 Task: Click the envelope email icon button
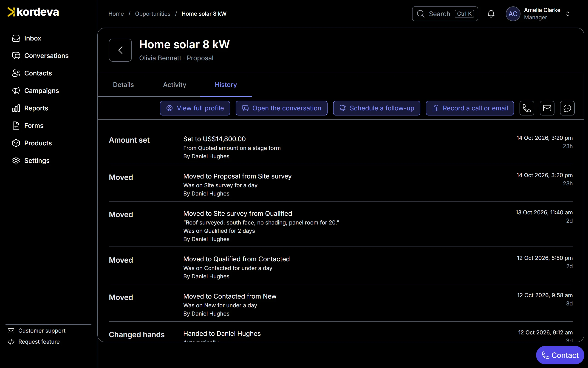[547, 108]
